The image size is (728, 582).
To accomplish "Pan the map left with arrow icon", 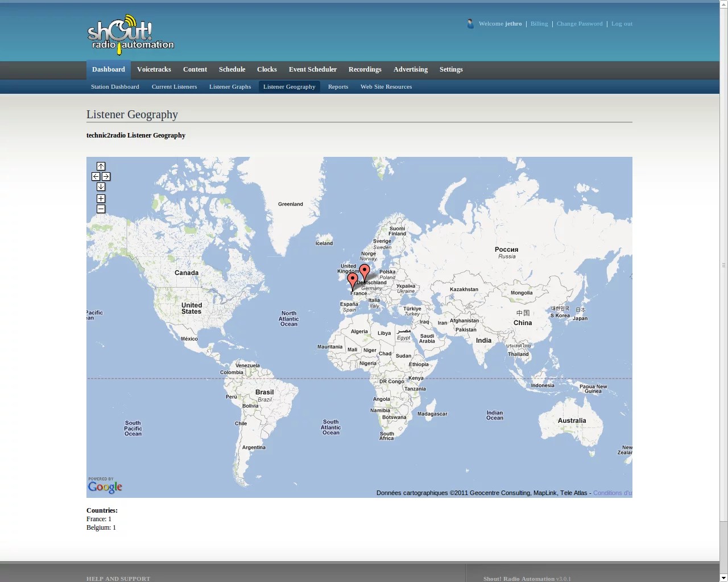I will (x=96, y=176).
